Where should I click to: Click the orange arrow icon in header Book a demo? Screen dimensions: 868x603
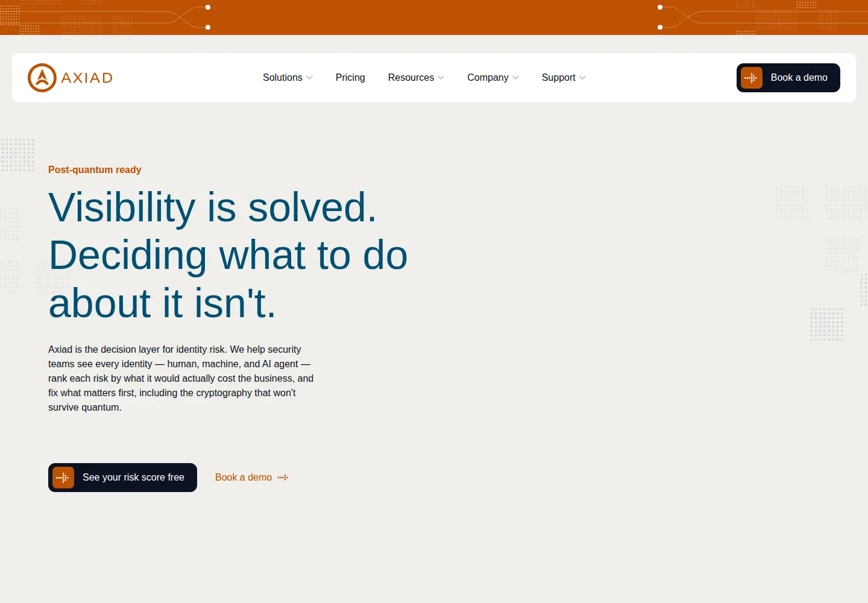click(751, 78)
